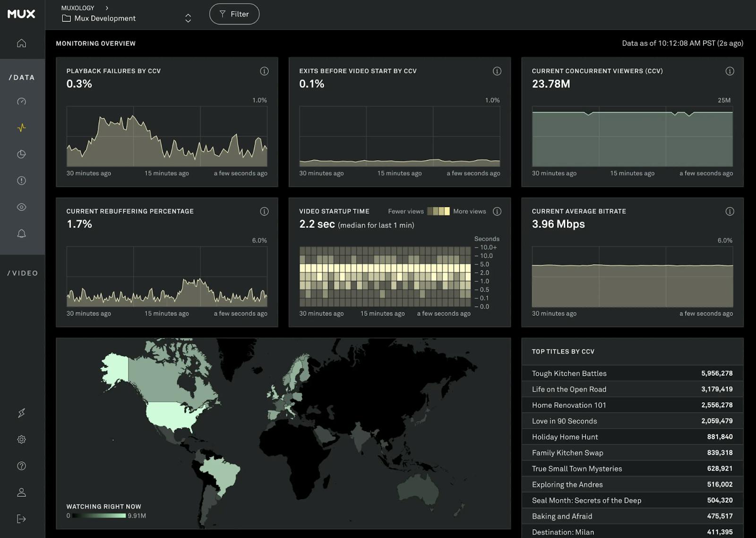Click the Watching Right Now gradient legend bar
This screenshot has width=756, height=538.
click(99, 516)
